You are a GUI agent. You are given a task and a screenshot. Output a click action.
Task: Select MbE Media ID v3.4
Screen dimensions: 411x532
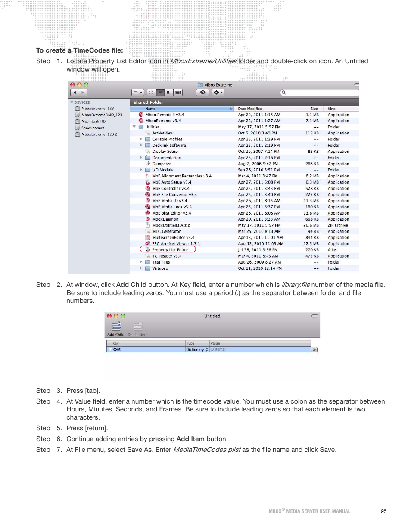pyautogui.click(x=169, y=201)
